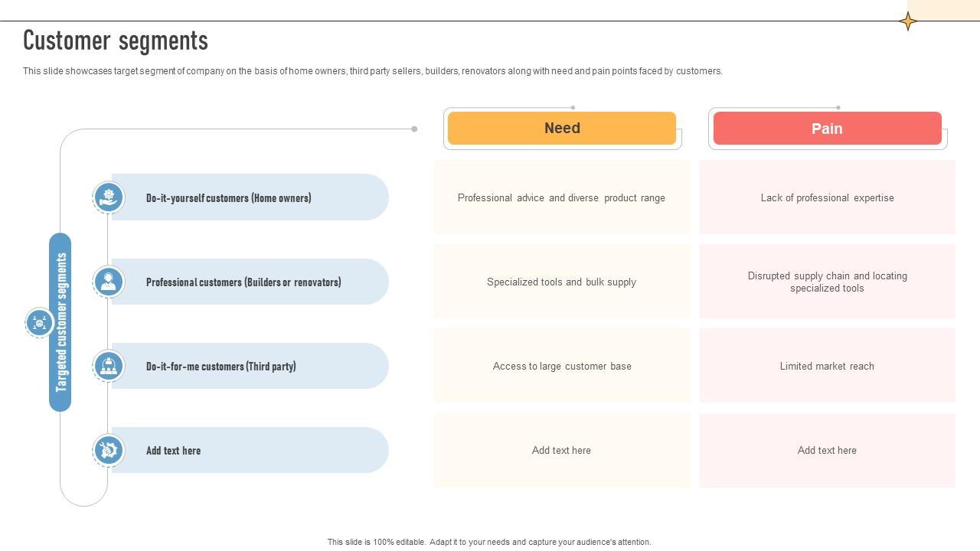Select the red Pain header
This screenshot has height=551, width=980.
[x=827, y=129]
